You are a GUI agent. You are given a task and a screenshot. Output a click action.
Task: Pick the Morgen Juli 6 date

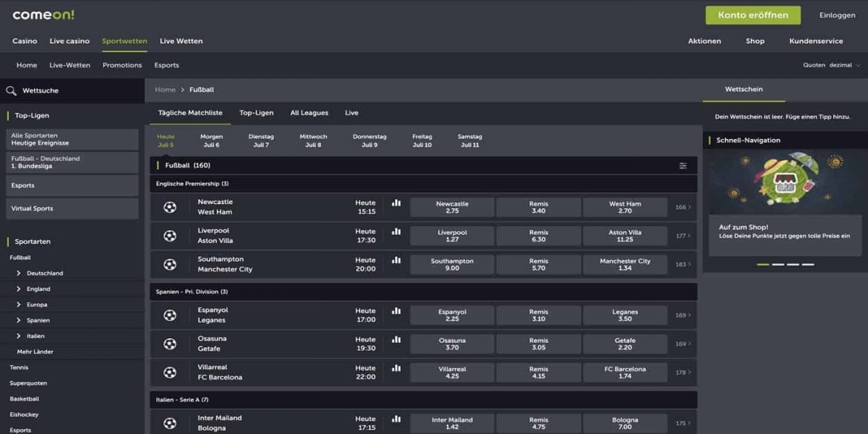point(211,140)
